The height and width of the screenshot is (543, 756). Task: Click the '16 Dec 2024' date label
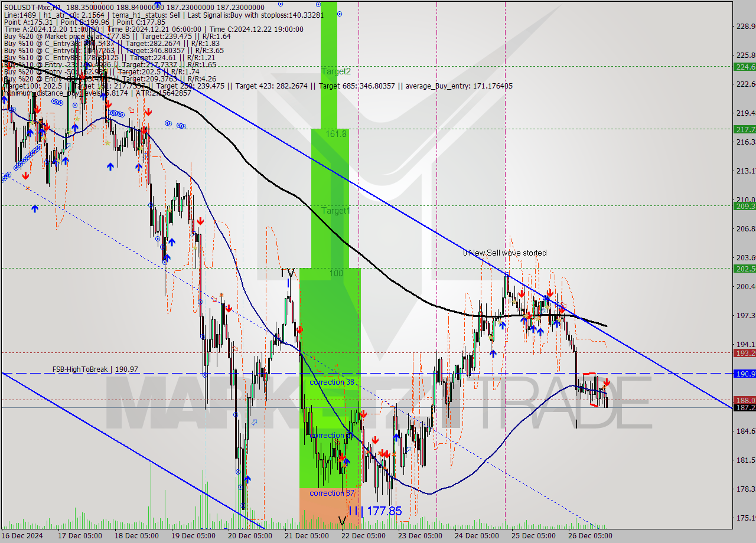(22, 536)
